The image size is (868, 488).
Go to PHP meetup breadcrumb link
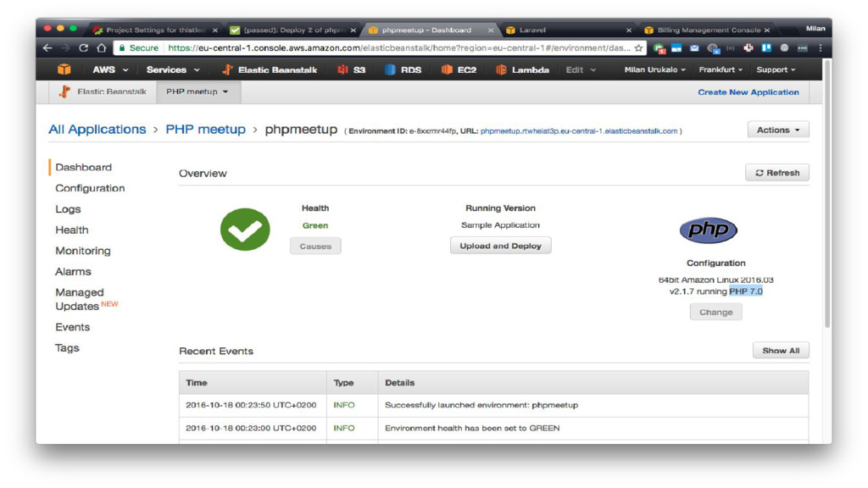pos(205,130)
